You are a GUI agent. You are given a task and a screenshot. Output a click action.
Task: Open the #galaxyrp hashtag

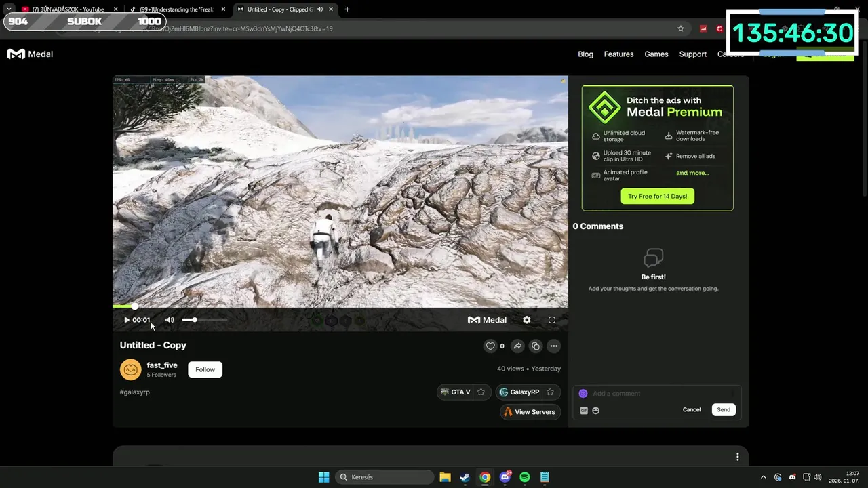135,392
